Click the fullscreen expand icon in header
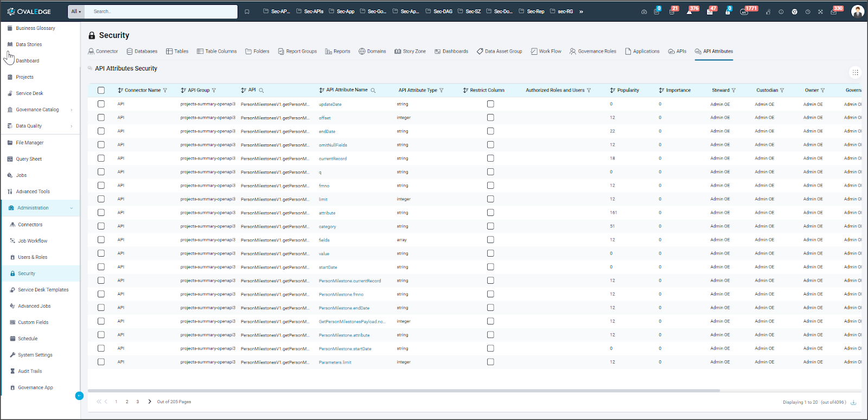868x420 pixels. tap(820, 11)
